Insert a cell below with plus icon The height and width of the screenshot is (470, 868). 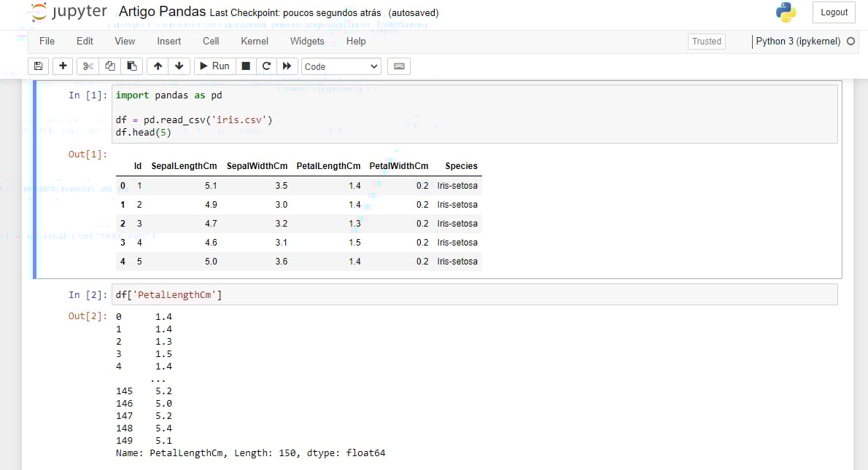(63, 66)
